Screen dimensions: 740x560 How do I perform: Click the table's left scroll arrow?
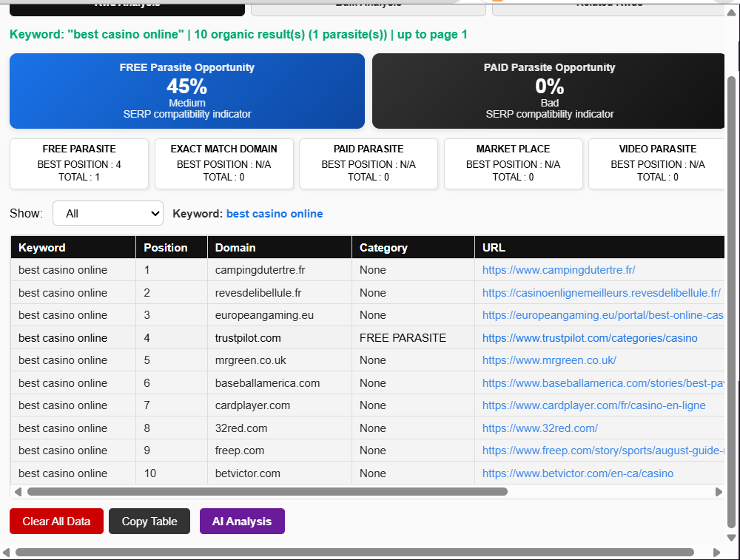tap(18, 492)
